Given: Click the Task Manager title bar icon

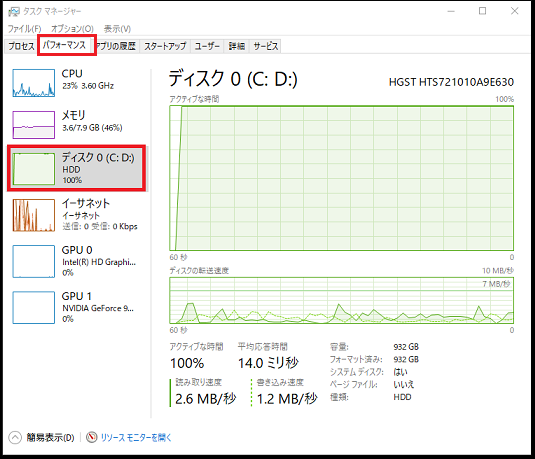Looking at the screenshot, I should [14, 12].
